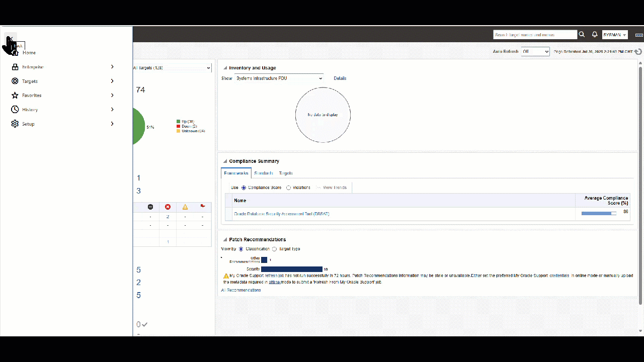This screenshot has height=362, width=644.
Task: Open the Inventory Show dropdown
Action: [279, 78]
